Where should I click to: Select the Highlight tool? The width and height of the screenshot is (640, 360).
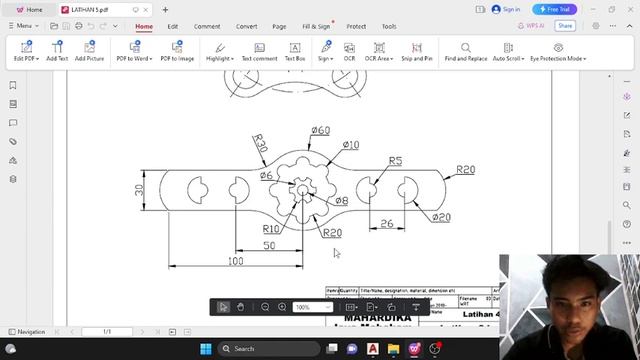click(x=220, y=51)
